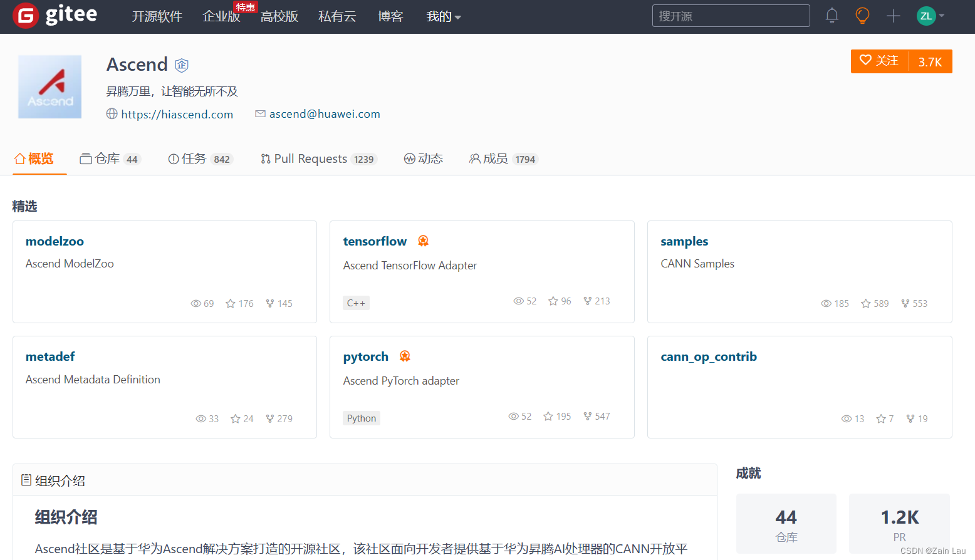Click the fork icon on metadef
Viewport: 975px width, 560px height.
pos(270,419)
